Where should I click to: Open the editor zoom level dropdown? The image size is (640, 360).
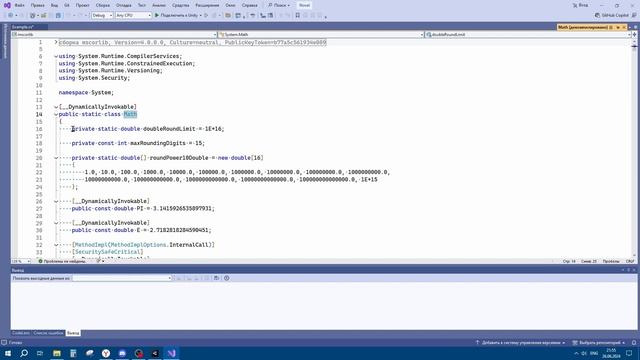[21, 261]
